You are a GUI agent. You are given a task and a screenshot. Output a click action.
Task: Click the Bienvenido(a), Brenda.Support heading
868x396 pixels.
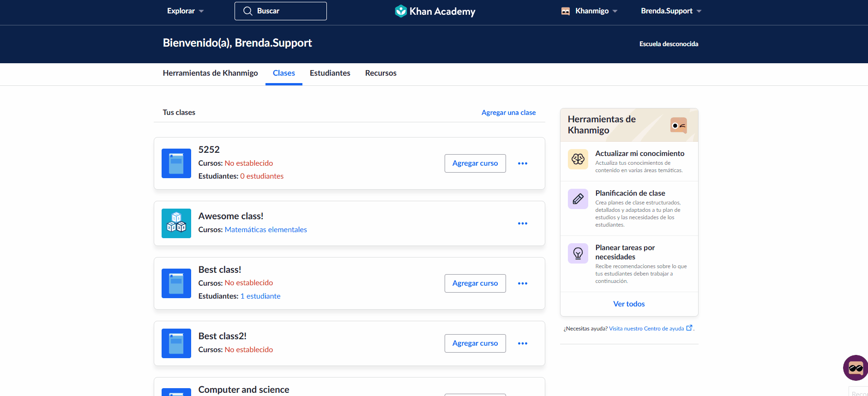click(x=237, y=43)
